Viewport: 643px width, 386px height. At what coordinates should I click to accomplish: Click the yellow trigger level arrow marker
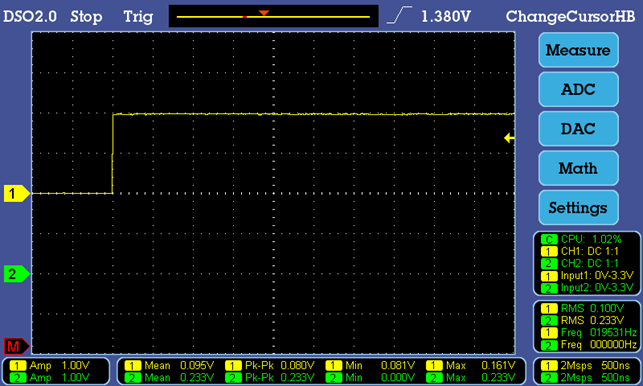pos(509,138)
